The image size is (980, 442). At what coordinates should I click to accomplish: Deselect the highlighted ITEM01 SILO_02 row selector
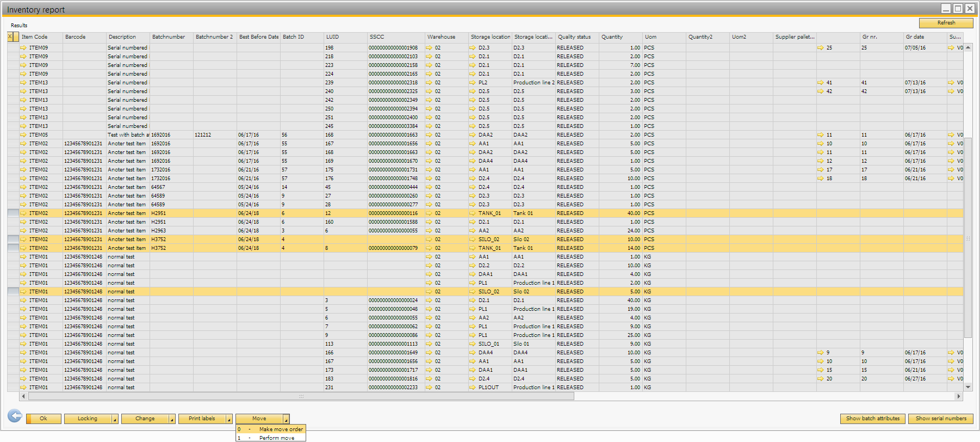(x=13, y=292)
